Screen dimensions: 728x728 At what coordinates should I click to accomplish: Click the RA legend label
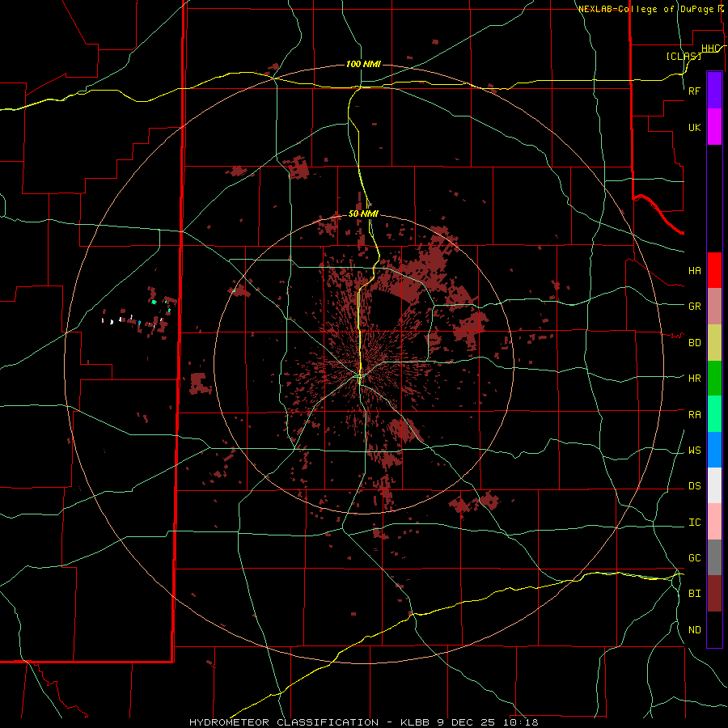point(695,415)
